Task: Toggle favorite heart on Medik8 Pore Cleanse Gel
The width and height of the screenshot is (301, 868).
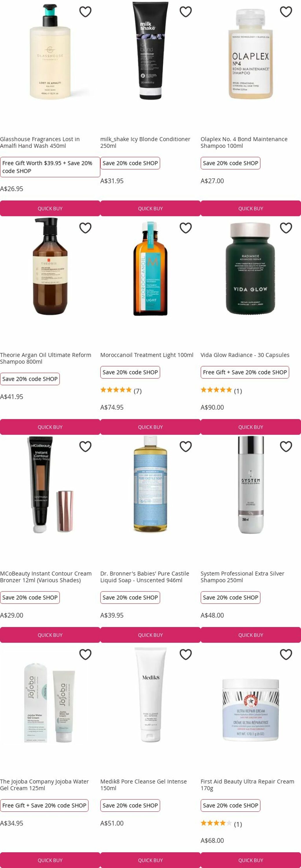Action: [186, 654]
